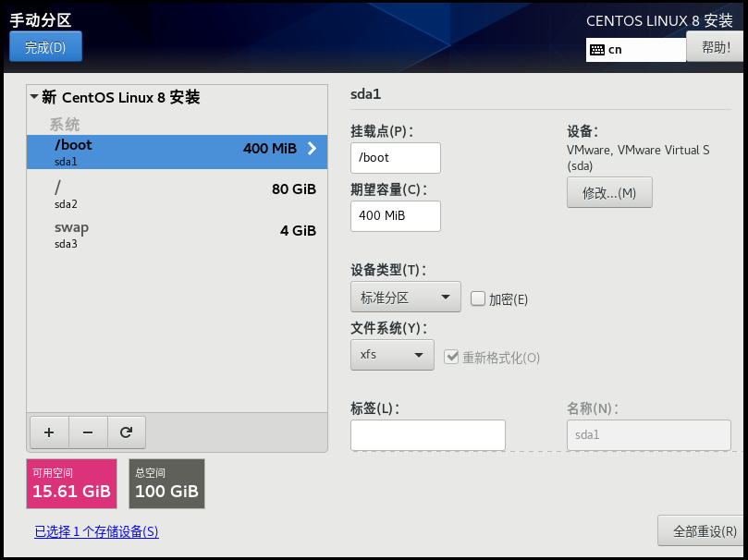This screenshot has height=560, width=748.
Task: Click the 4 GiB swap size value
Action: pyautogui.click(x=298, y=231)
